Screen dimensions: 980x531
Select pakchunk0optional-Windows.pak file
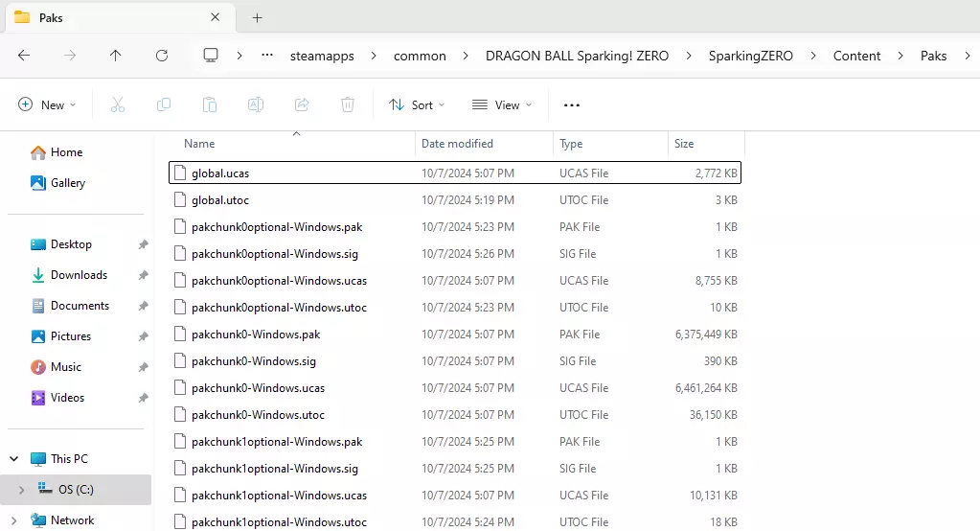click(455, 227)
